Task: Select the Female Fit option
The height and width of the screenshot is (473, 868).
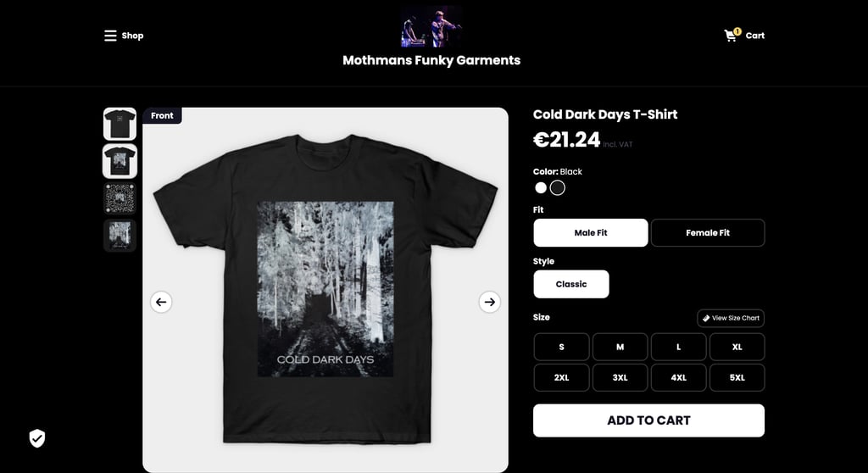Action: click(708, 232)
